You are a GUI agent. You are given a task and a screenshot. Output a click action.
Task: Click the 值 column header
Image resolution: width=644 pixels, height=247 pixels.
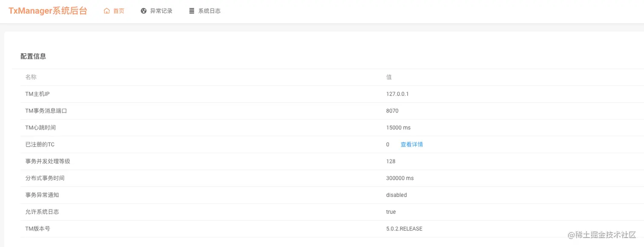click(x=389, y=77)
